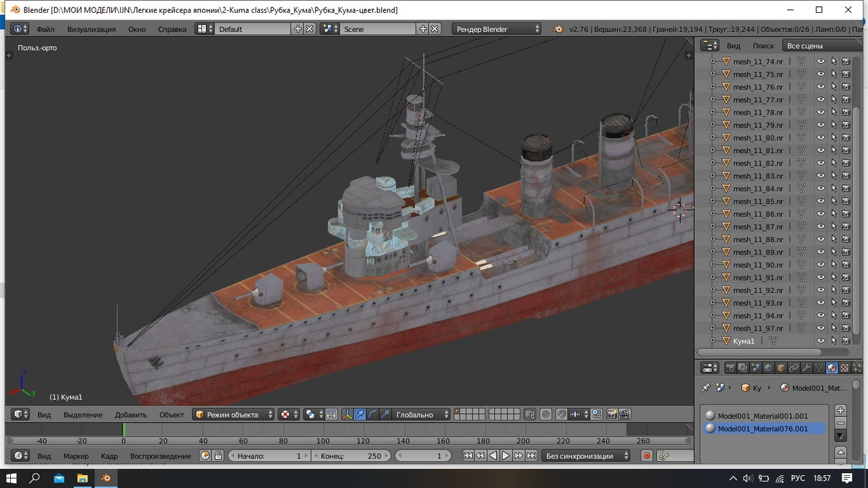Click play reverse animation button

click(493, 456)
